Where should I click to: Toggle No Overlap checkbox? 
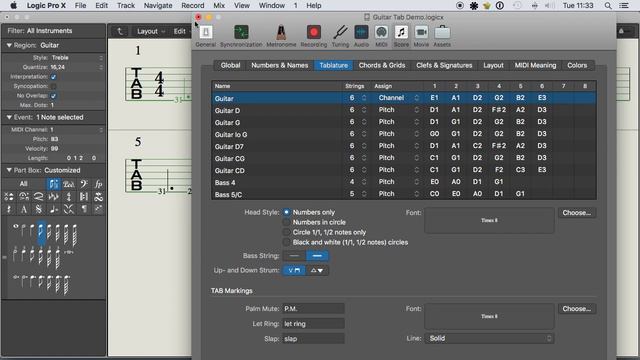[x=53, y=96]
